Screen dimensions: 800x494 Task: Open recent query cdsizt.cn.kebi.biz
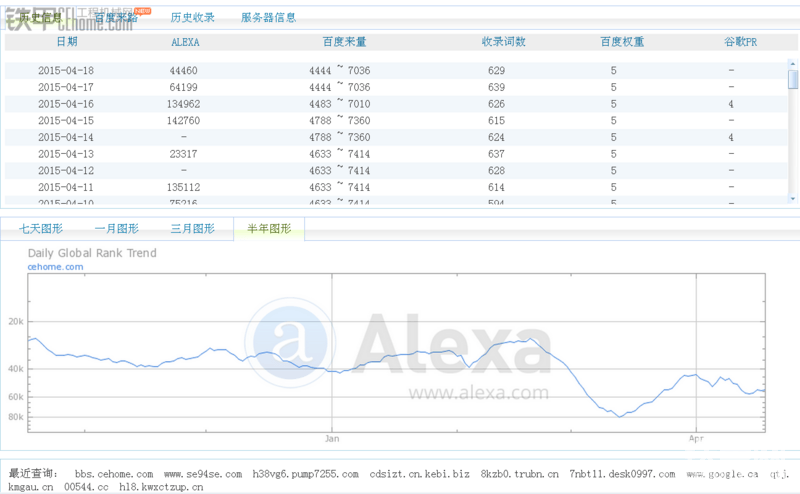click(x=419, y=474)
